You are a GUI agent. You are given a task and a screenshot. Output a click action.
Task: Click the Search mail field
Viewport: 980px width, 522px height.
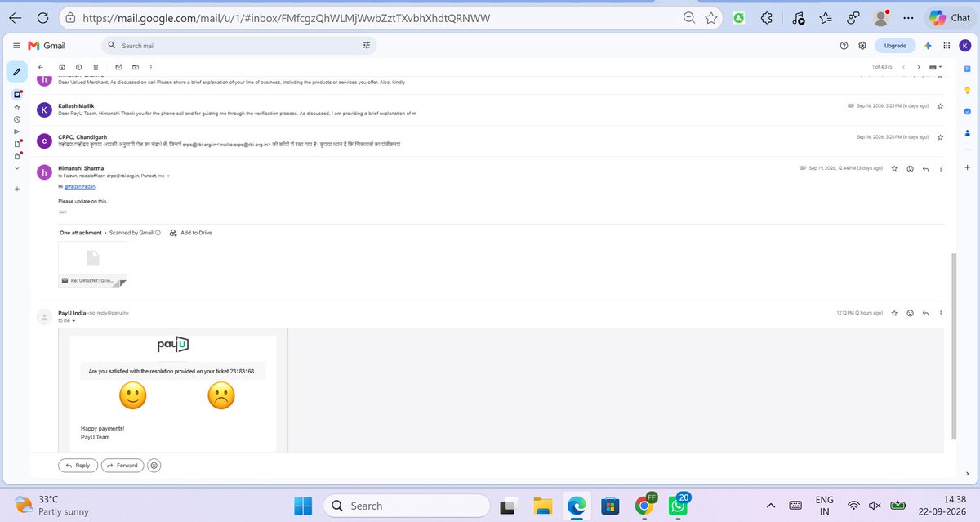point(237,46)
